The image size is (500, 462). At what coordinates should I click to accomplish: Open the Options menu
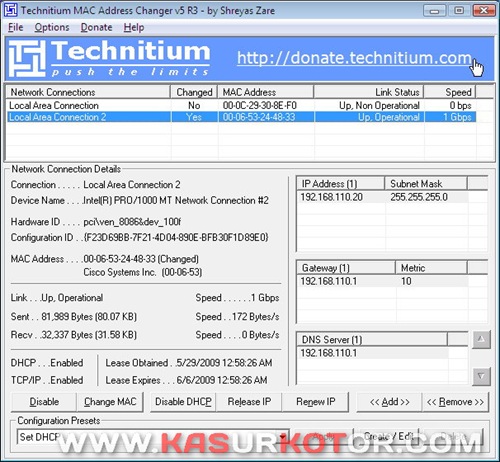pos(52,27)
